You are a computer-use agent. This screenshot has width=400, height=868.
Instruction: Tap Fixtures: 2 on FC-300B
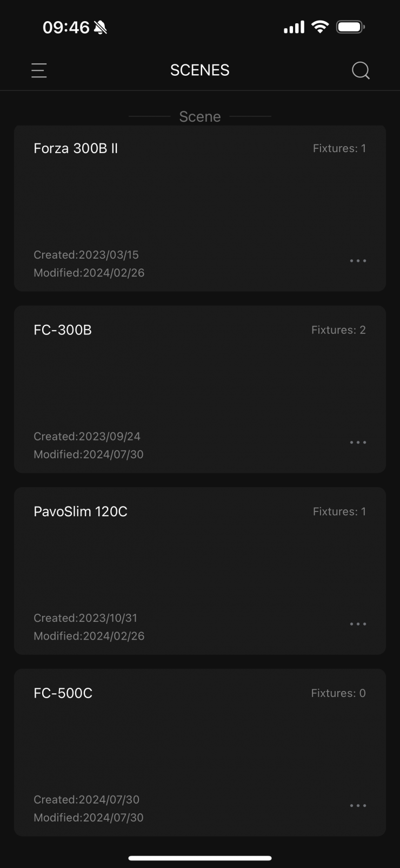tap(338, 330)
